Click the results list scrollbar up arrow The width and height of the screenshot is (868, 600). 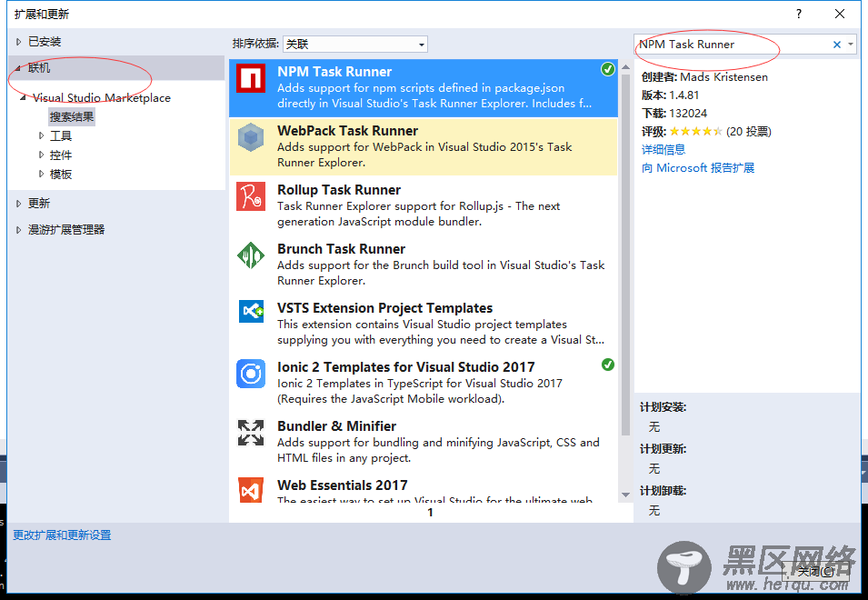coord(625,67)
